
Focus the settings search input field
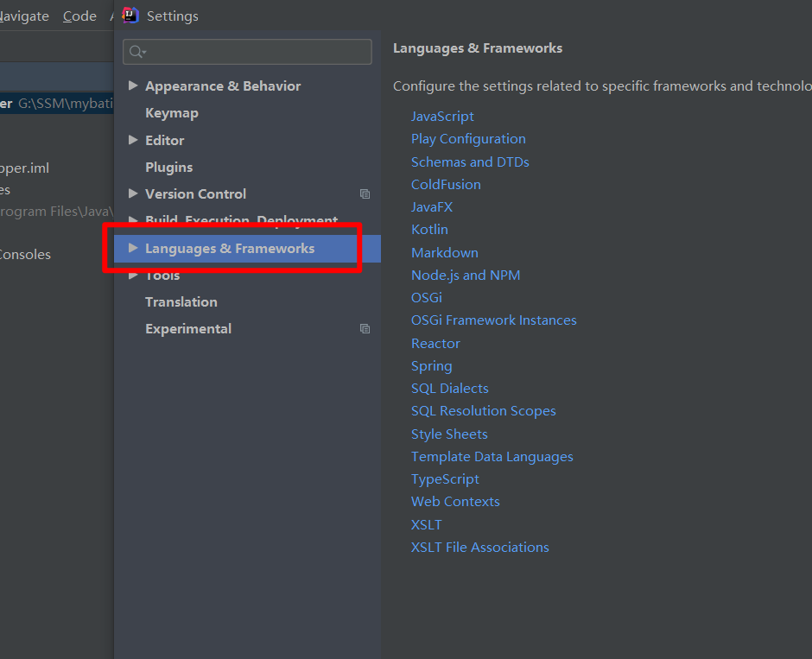coord(257,52)
